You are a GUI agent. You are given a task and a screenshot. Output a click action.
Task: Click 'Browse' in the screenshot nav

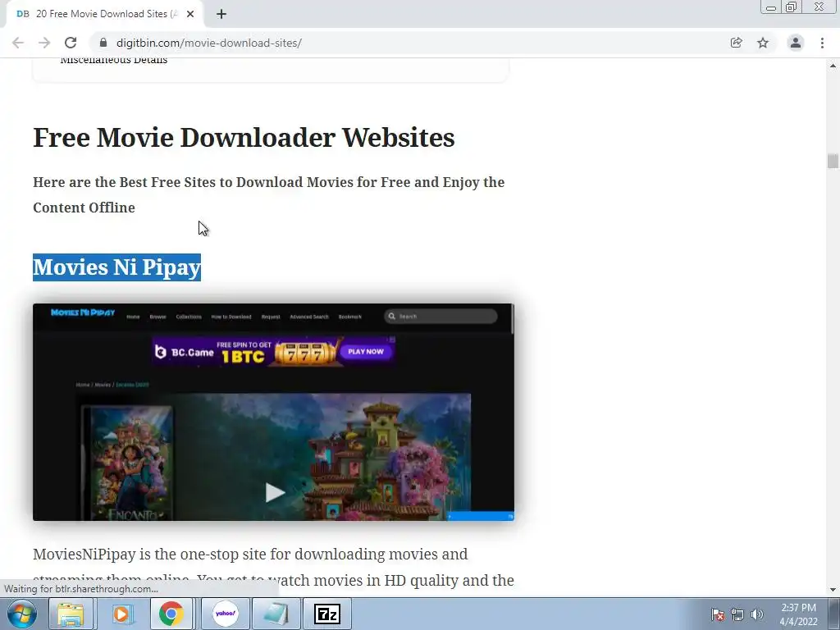pyautogui.click(x=157, y=317)
